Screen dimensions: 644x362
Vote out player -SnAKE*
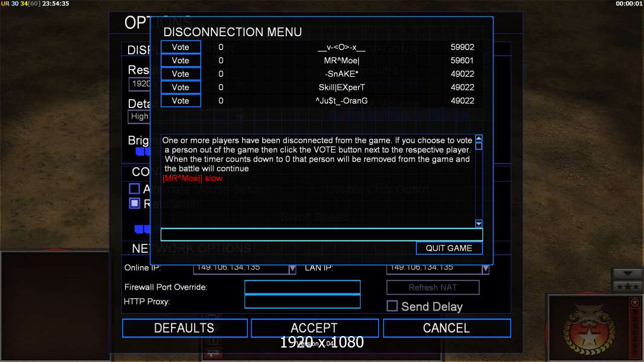[181, 74]
